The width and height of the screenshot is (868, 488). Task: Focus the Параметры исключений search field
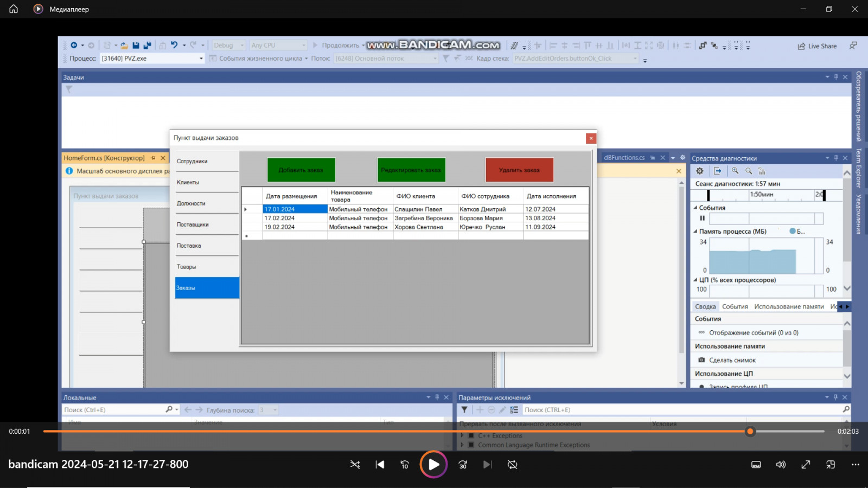pyautogui.click(x=682, y=410)
